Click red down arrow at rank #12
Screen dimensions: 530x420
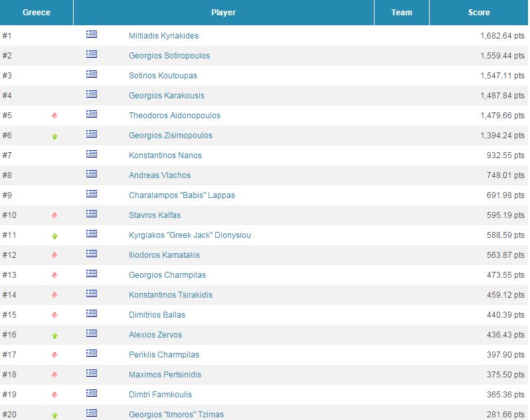(x=54, y=255)
